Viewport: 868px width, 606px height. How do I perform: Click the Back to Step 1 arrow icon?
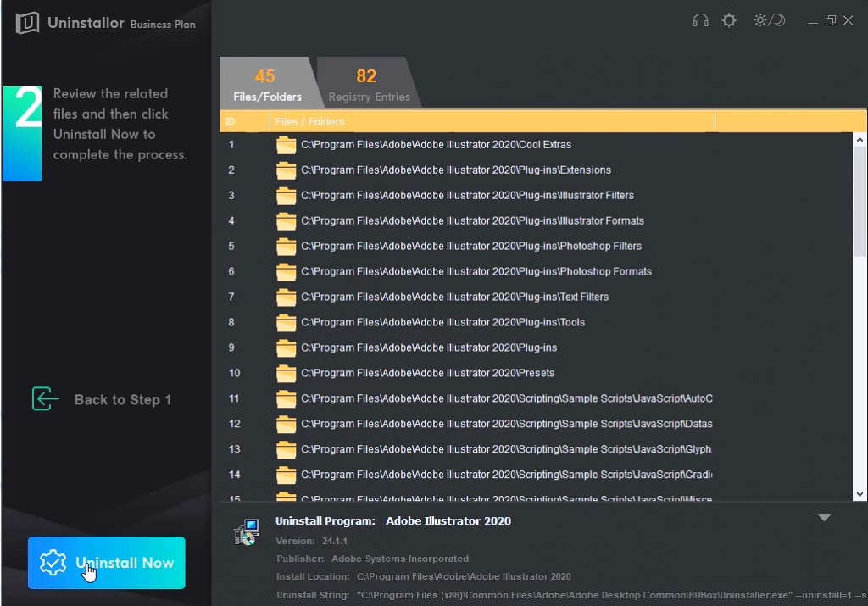pyautogui.click(x=46, y=399)
